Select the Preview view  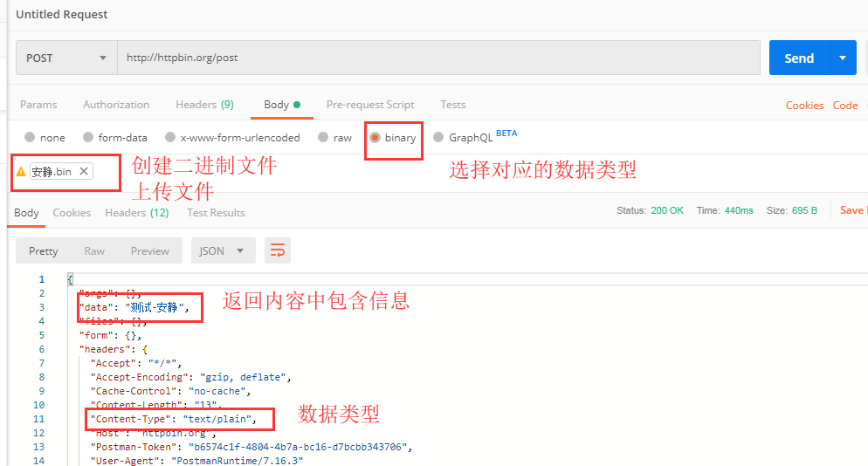(149, 250)
